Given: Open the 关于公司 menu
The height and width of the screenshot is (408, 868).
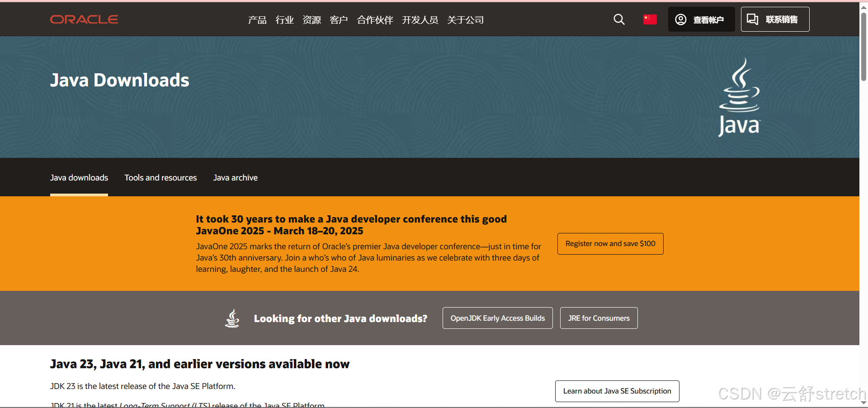Looking at the screenshot, I should pos(465,20).
